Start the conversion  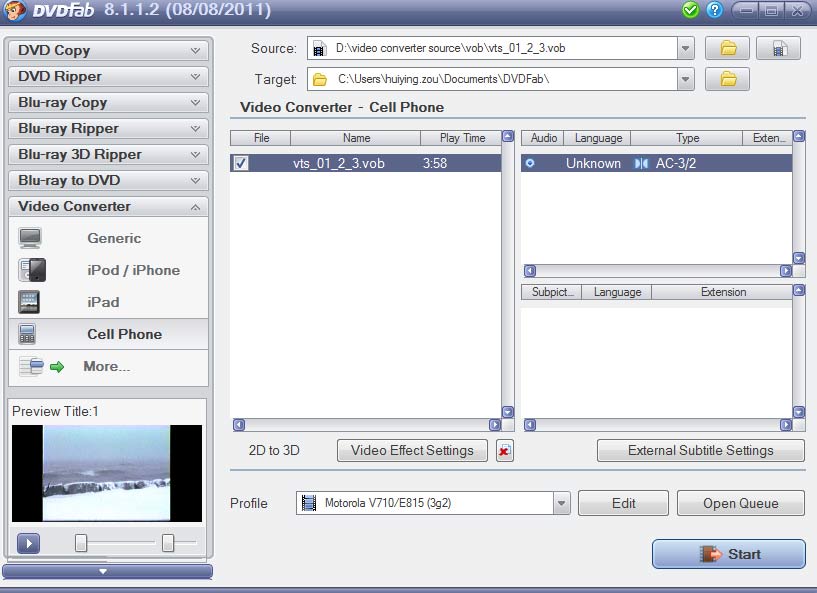point(728,554)
